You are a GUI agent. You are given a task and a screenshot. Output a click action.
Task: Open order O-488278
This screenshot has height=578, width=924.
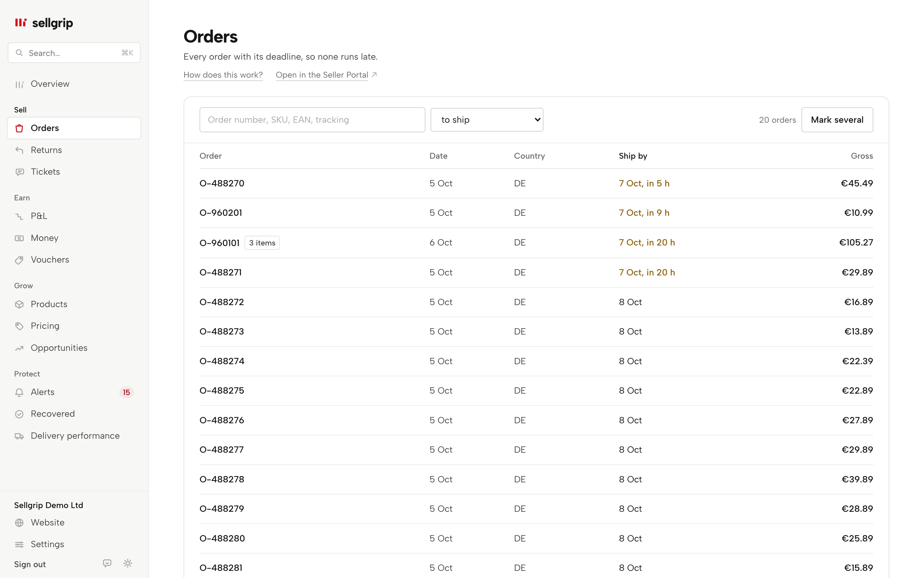pyautogui.click(x=222, y=479)
